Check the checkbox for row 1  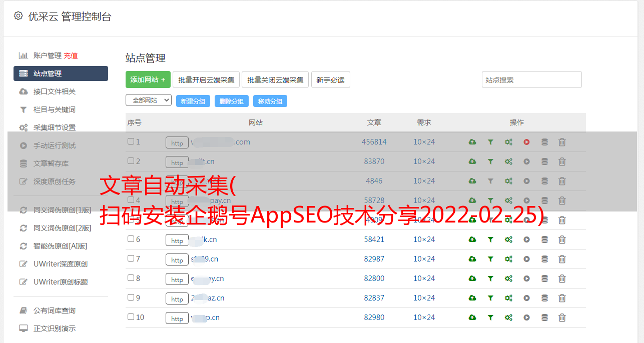coord(131,141)
